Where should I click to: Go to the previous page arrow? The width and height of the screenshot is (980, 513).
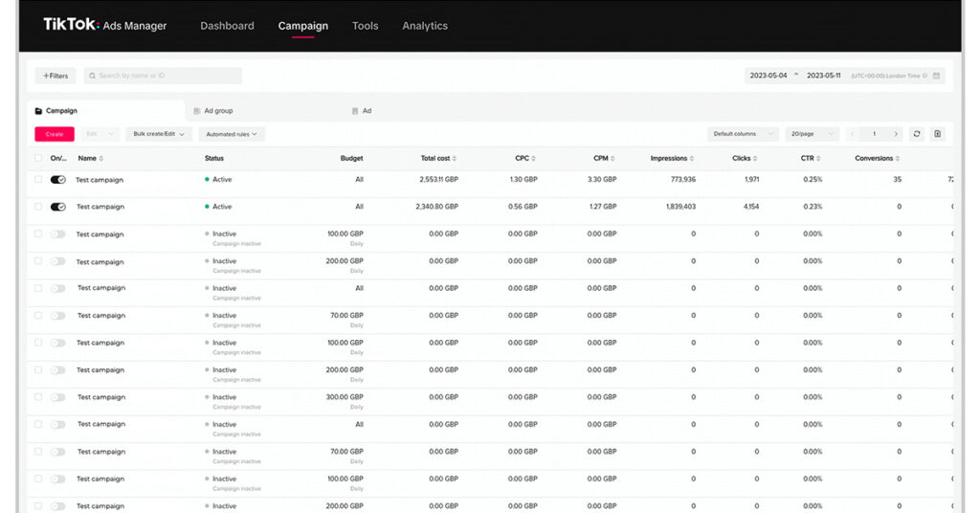(x=853, y=134)
